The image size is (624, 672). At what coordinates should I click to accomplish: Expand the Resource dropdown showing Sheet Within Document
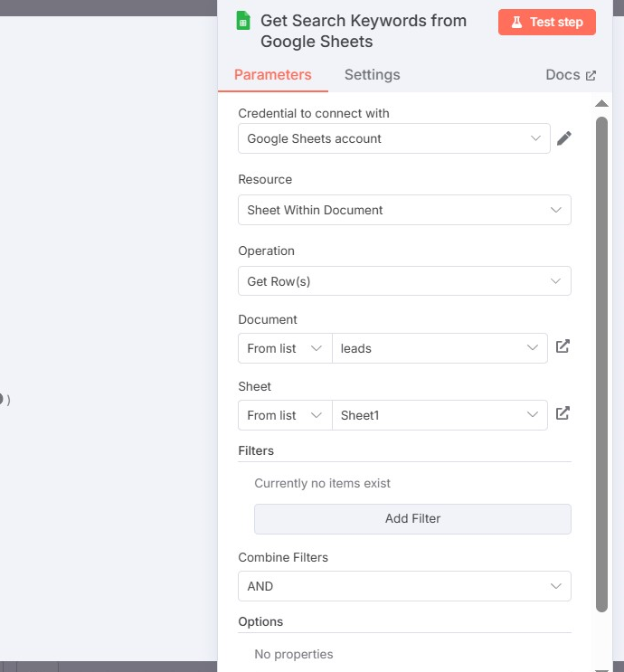(404, 210)
